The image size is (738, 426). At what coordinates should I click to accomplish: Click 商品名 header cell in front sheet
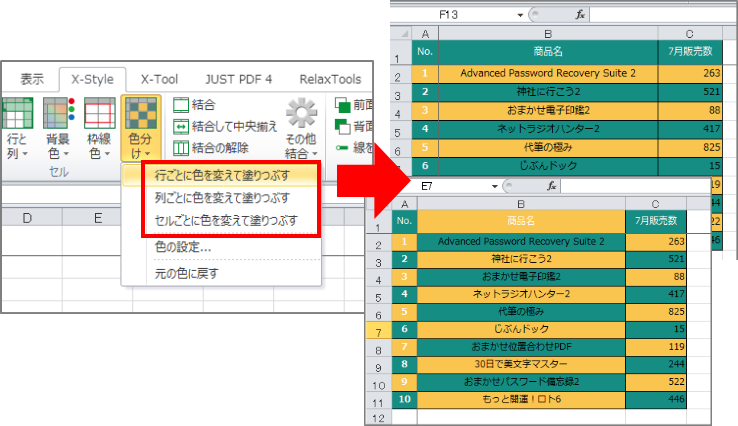(x=521, y=221)
